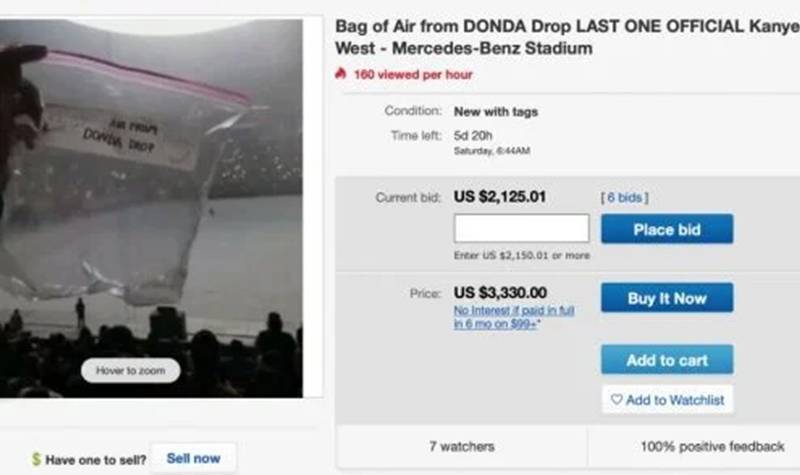
Task: Click the Bag of Air listing title
Action: coord(563,36)
